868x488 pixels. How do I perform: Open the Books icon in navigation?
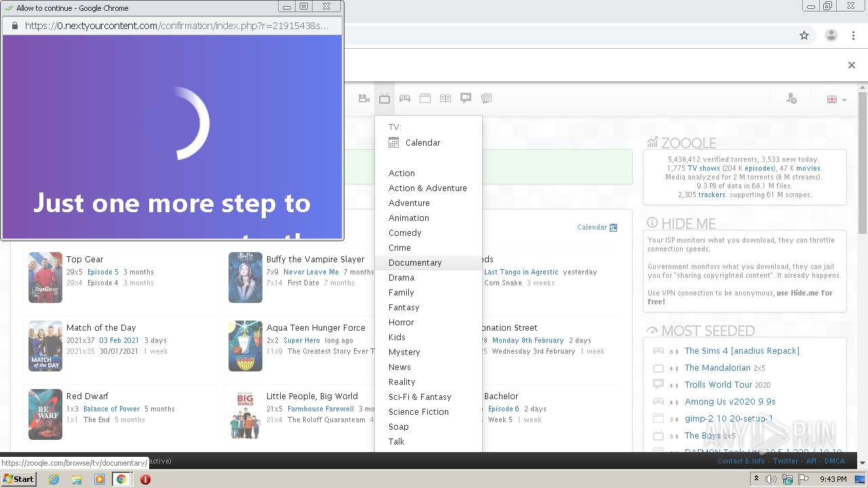[x=446, y=98]
